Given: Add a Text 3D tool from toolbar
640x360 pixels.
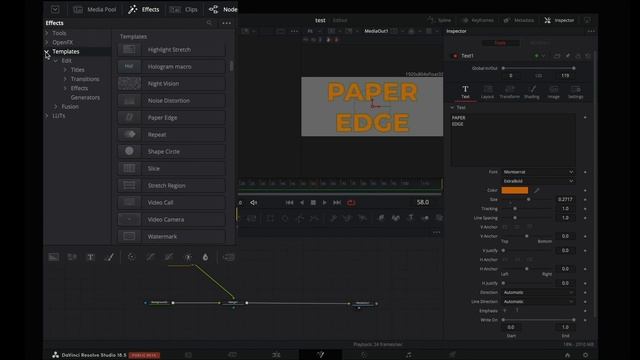Looking at the screenshot, I should [x=411, y=218].
